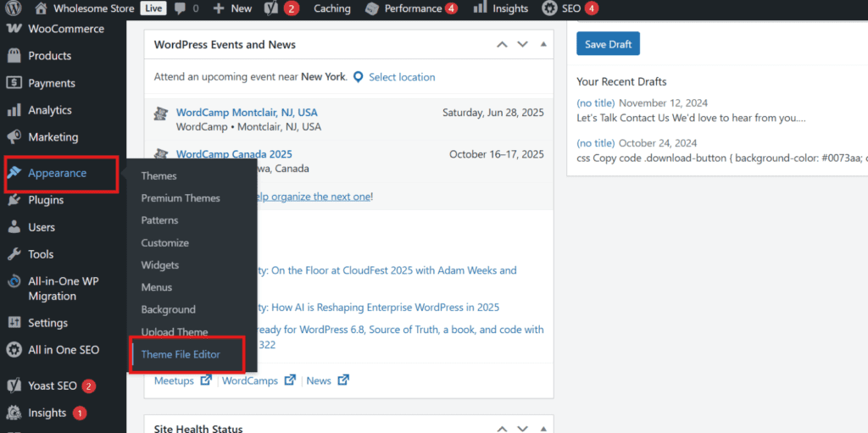Move Events and News widget up
This screenshot has width=868, height=433.
[x=502, y=44]
